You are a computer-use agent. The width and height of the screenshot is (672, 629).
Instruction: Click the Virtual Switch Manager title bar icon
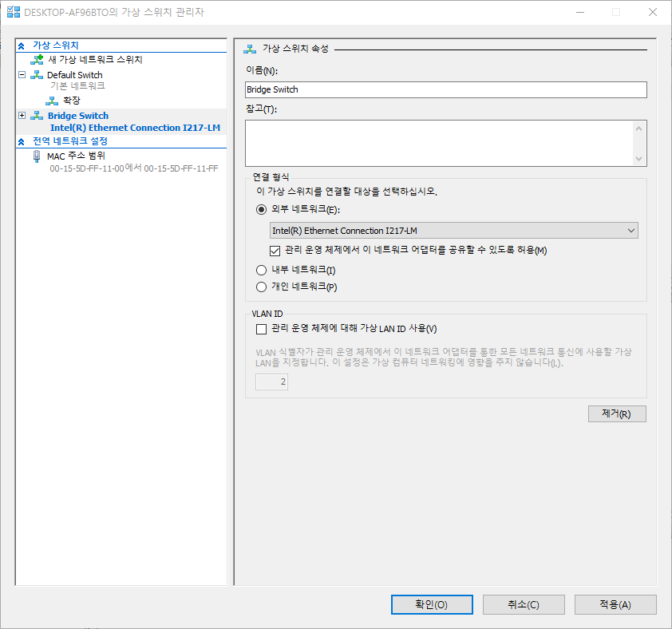pos(14,12)
